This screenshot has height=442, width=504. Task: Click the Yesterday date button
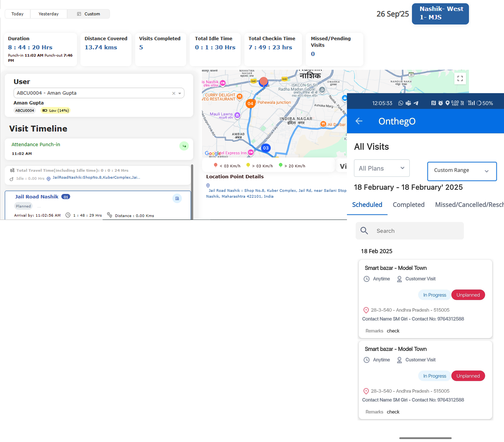click(x=49, y=14)
